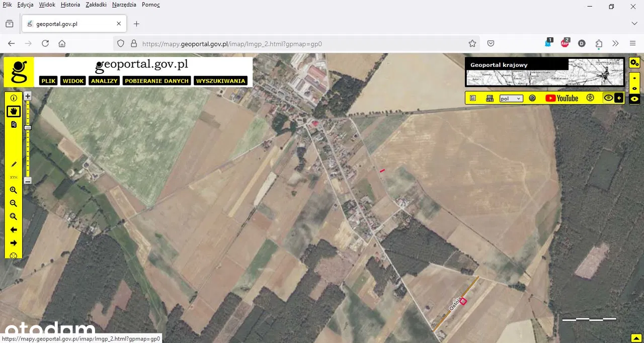The width and height of the screenshot is (644, 343).
Task: Go to previous map view arrow
Action: coord(14,230)
